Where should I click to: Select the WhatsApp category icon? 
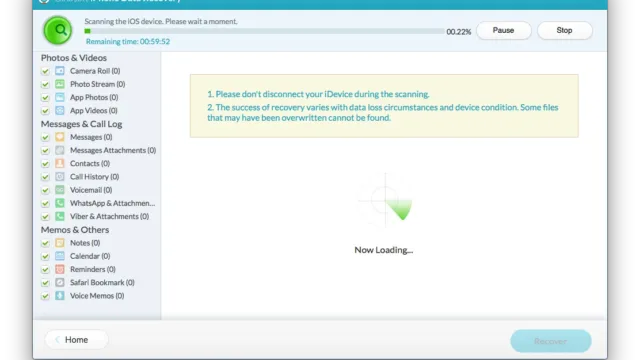[x=60, y=203]
